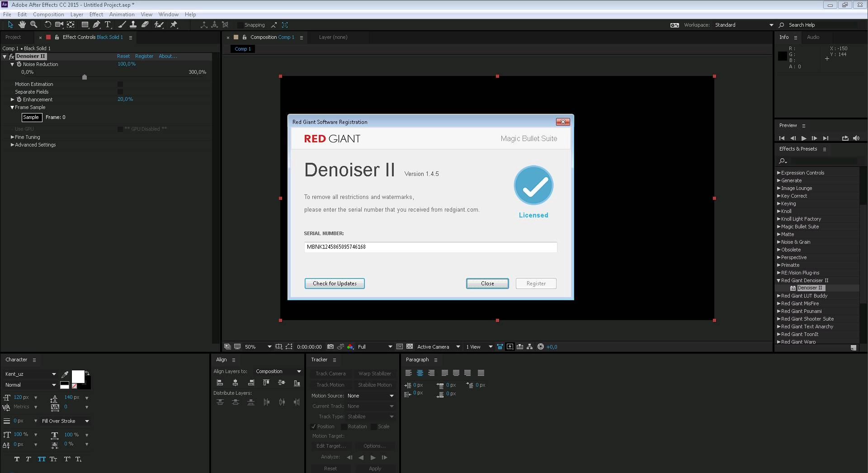Toggle the transparency grid icon
This screenshot has width=868, height=473.
[410, 347]
